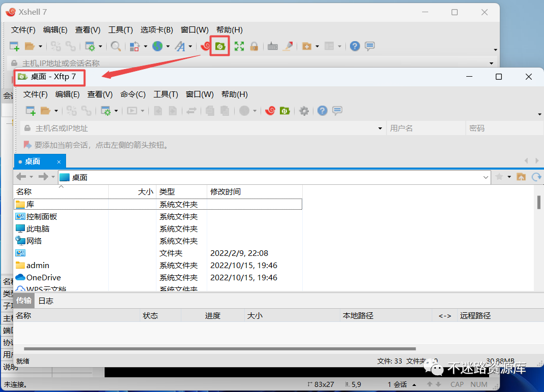Click session properties gear-window icon in Xshell toolbar

tap(90, 46)
